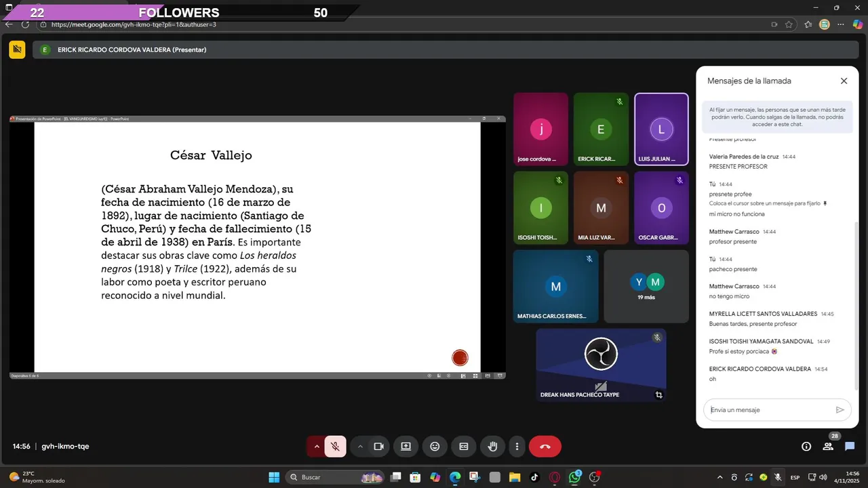Open TikTok from the taskbar
Image resolution: width=868 pixels, height=488 pixels.
coord(534,477)
